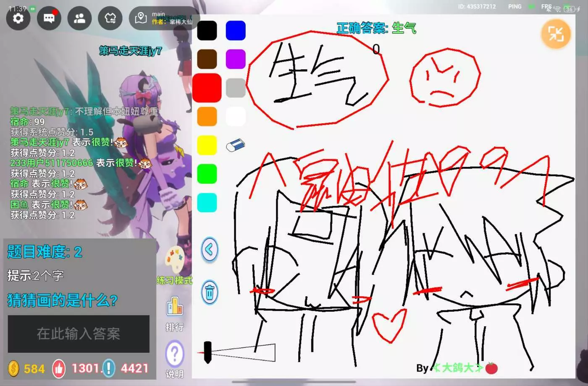Screen dimensions: 588x386
Task: Open the chat messages icon
Action: pyautogui.click(x=49, y=18)
